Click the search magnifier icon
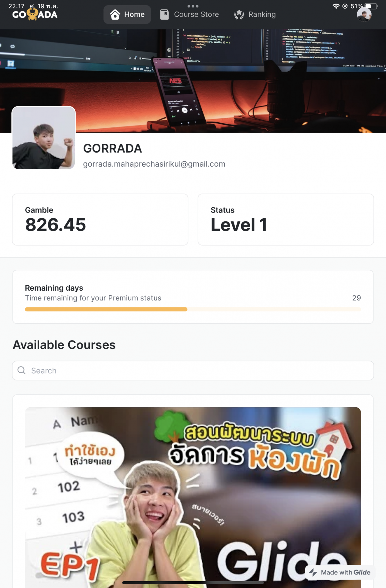386x588 pixels. coord(21,370)
